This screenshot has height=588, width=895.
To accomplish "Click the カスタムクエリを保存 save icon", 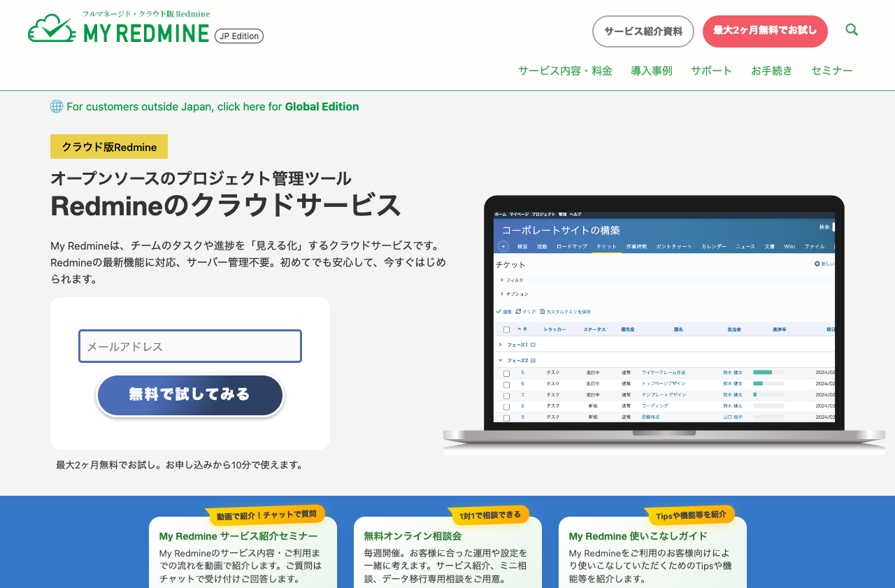I will (541, 311).
